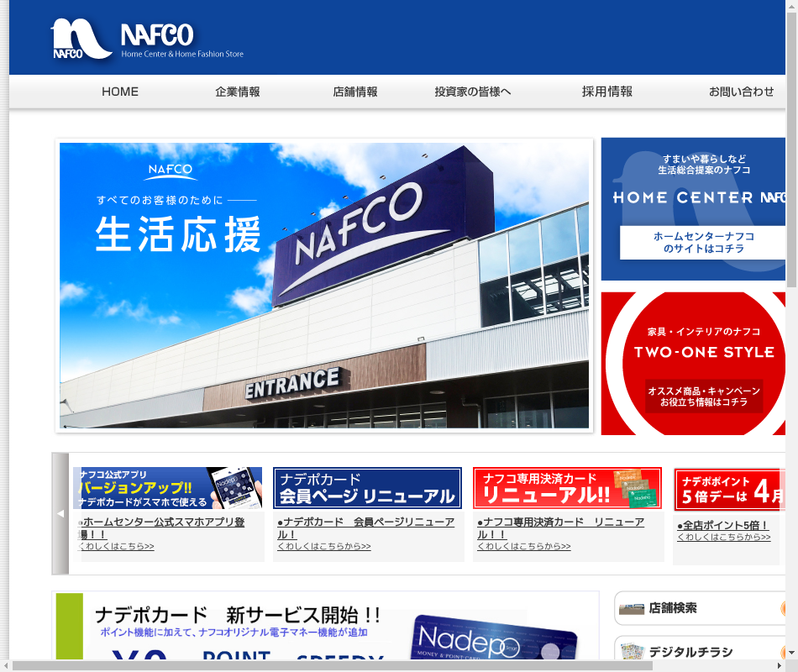The width and height of the screenshot is (798, 672).
Task: Open the HOME menu item
Action: click(x=120, y=92)
